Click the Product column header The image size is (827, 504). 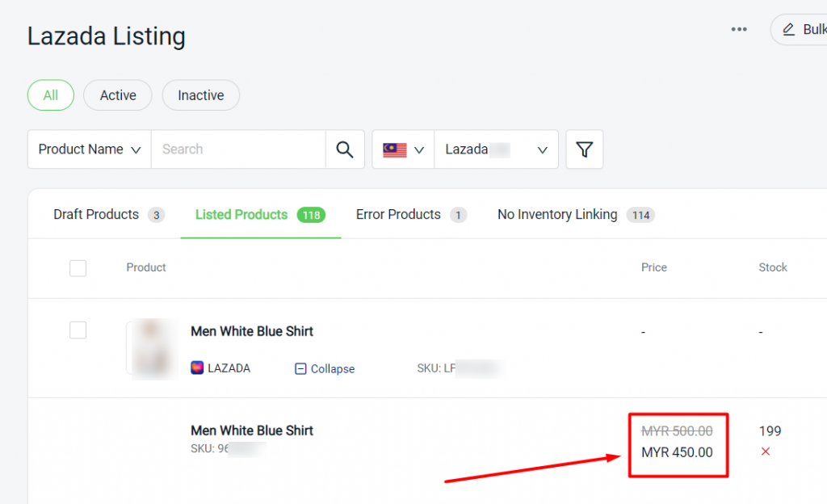pyautogui.click(x=146, y=267)
